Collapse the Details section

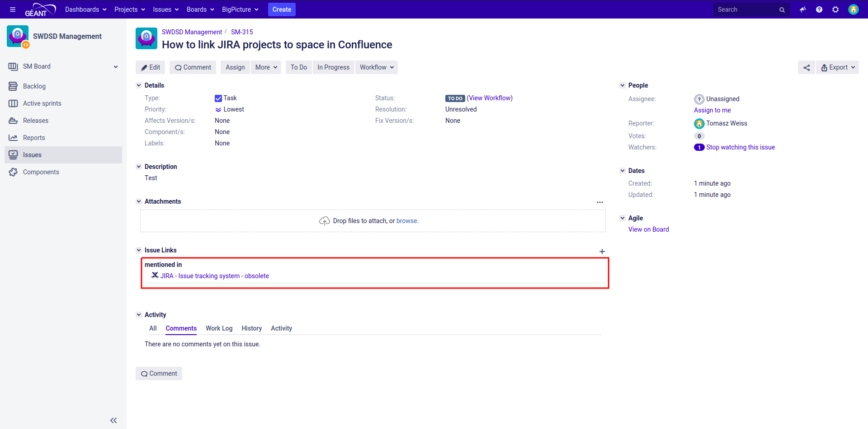pyautogui.click(x=139, y=85)
